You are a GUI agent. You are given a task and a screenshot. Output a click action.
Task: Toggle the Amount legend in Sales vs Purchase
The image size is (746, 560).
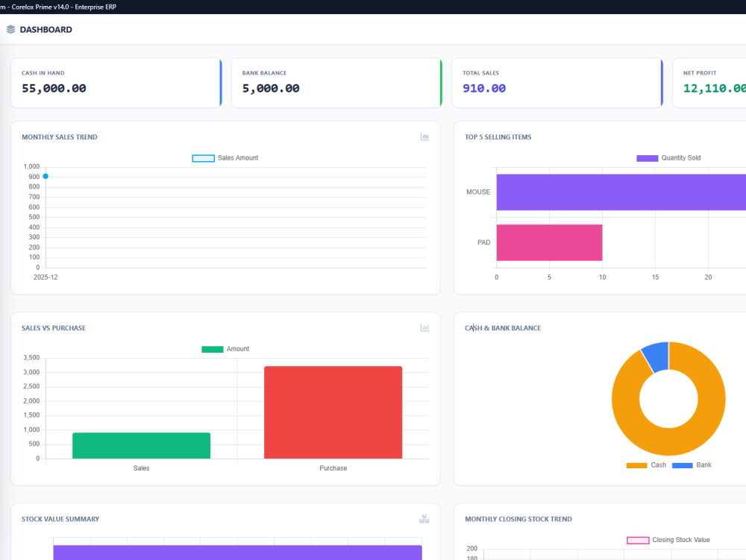coord(225,349)
